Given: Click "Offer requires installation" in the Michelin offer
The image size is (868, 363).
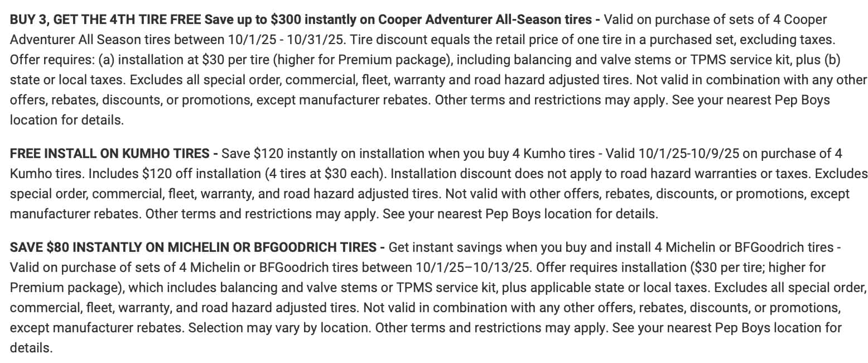Looking at the screenshot, I should click(x=610, y=267).
